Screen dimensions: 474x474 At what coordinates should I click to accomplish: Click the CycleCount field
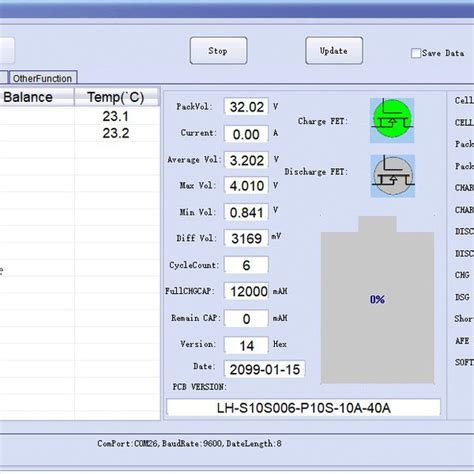[x=246, y=265]
